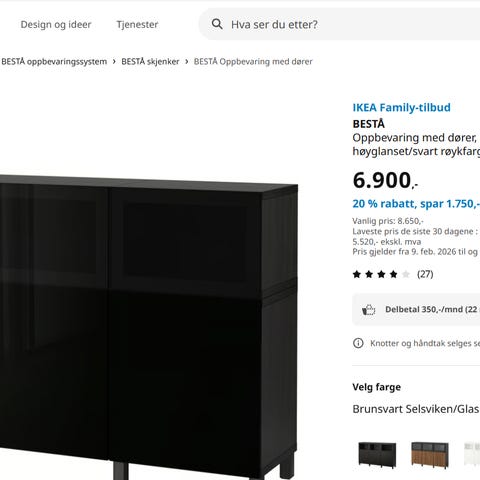Click the main black cabinet product image
Screen dimensions: 480x480
[149, 328]
